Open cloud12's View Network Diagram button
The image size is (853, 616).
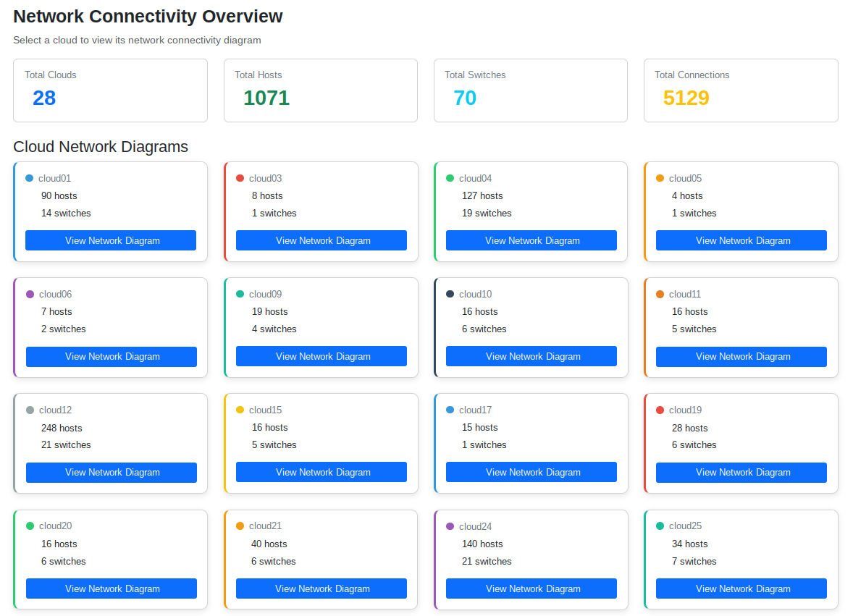(x=112, y=472)
